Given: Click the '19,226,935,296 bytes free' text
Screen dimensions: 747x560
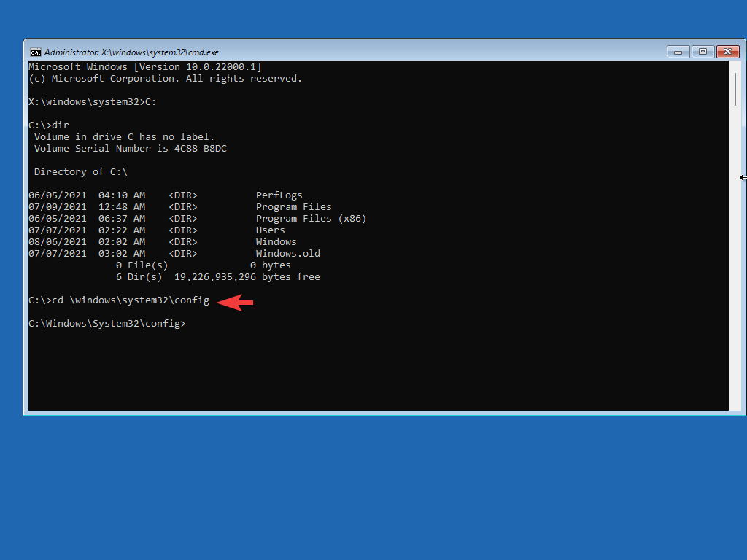Looking at the screenshot, I should click(247, 276).
